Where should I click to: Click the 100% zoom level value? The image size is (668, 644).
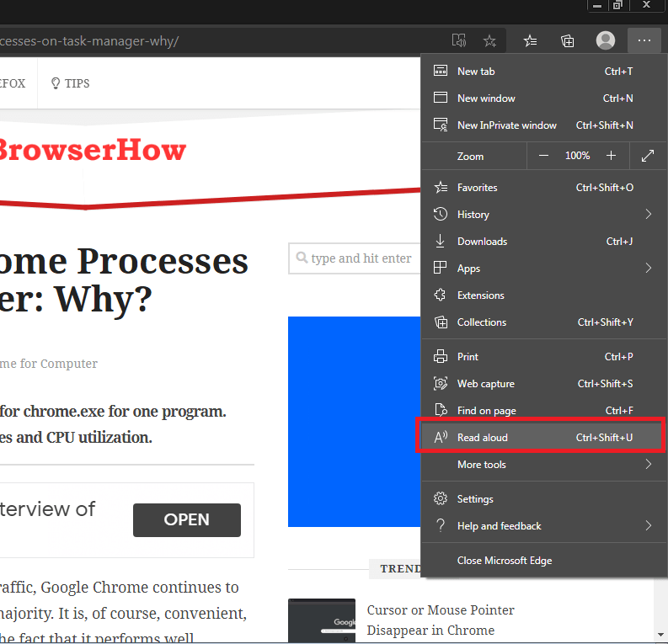click(577, 156)
